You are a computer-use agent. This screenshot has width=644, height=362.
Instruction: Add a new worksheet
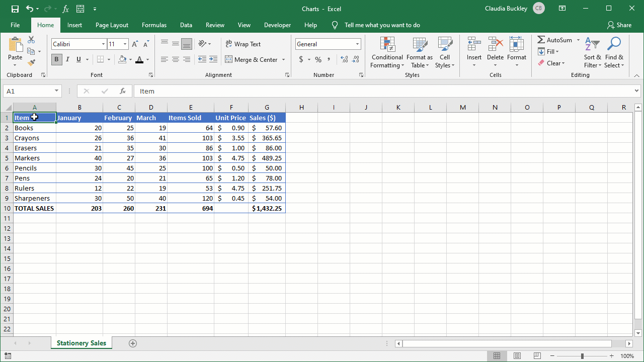(133, 343)
